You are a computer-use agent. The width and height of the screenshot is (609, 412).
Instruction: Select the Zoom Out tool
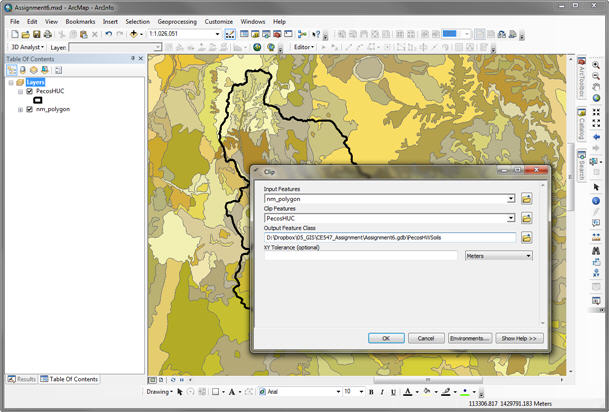click(x=596, y=76)
